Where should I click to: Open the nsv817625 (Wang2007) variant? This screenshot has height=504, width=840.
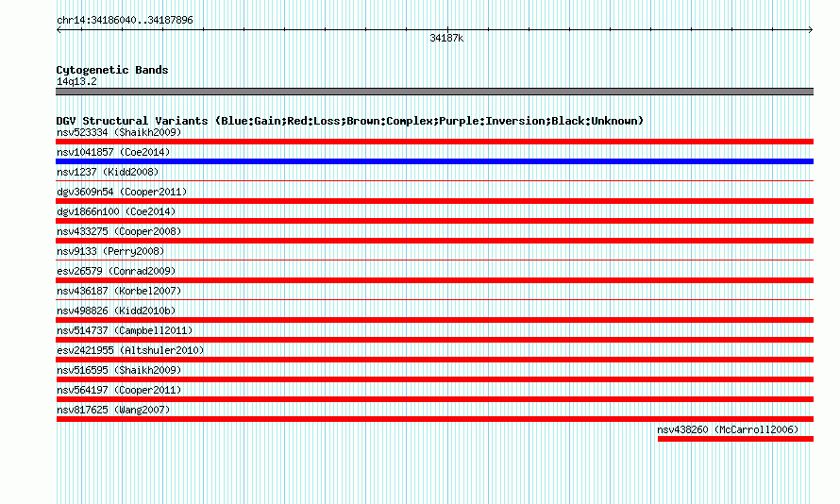pyautogui.click(x=113, y=410)
